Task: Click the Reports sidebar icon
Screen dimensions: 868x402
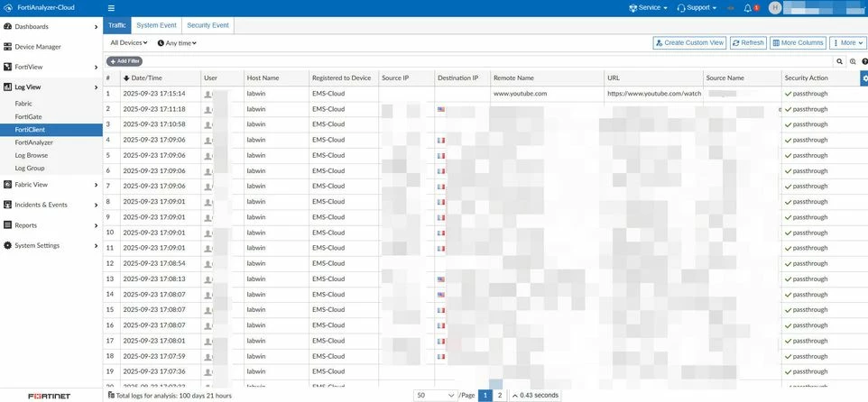Action: 8,225
